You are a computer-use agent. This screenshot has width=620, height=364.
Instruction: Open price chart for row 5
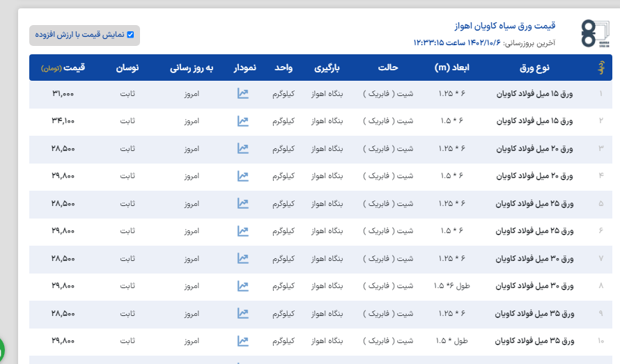click(242, 203)
